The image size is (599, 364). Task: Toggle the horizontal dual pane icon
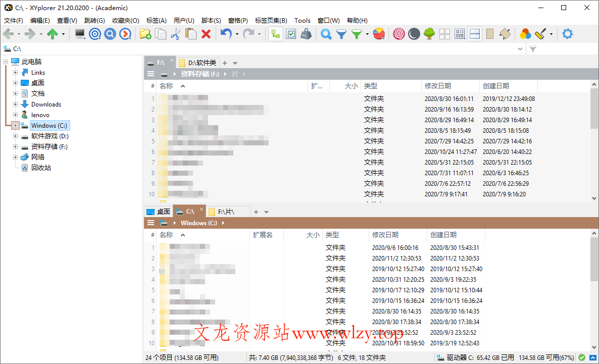pos(475,34)
